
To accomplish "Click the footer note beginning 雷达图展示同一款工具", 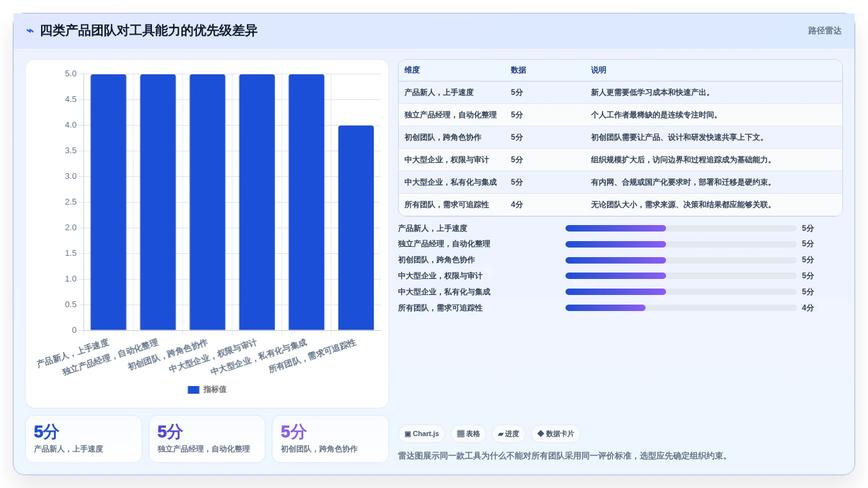I will (x=565, y=456).
